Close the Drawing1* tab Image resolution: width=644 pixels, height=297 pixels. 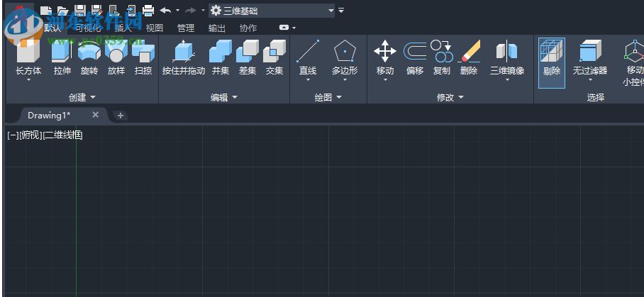[x=95, y=115]
